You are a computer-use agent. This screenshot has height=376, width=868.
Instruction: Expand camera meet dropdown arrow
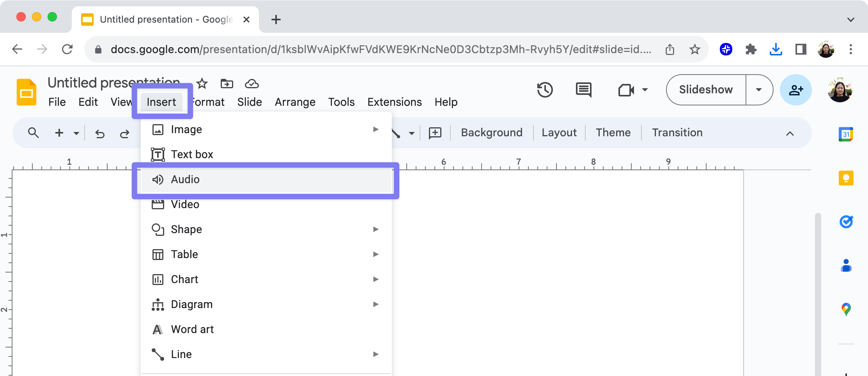pos(645,90)
